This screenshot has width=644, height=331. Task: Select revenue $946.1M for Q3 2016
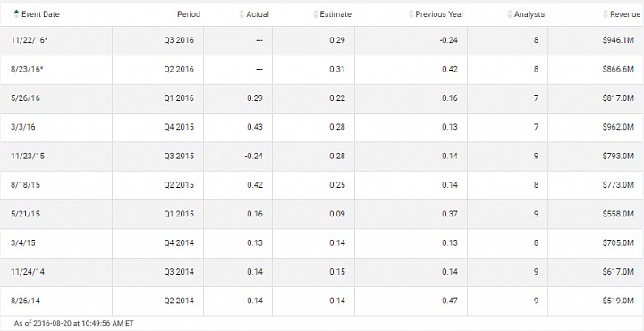click(x=618, y=40)
